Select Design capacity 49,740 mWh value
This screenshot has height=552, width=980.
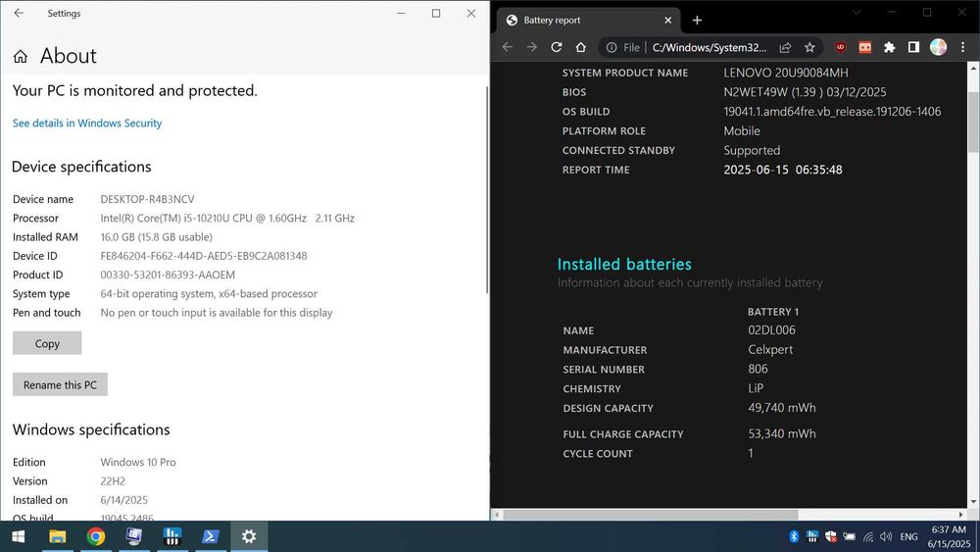point(782,408)
